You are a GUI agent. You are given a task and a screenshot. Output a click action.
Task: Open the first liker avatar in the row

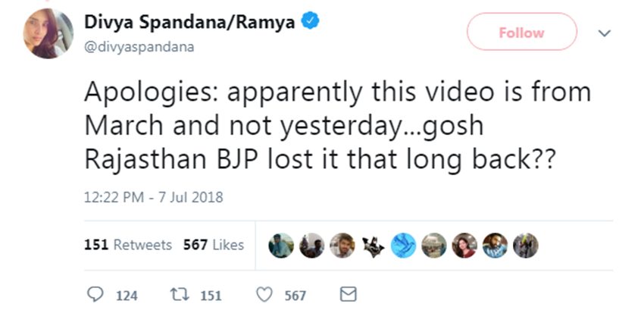282,244
